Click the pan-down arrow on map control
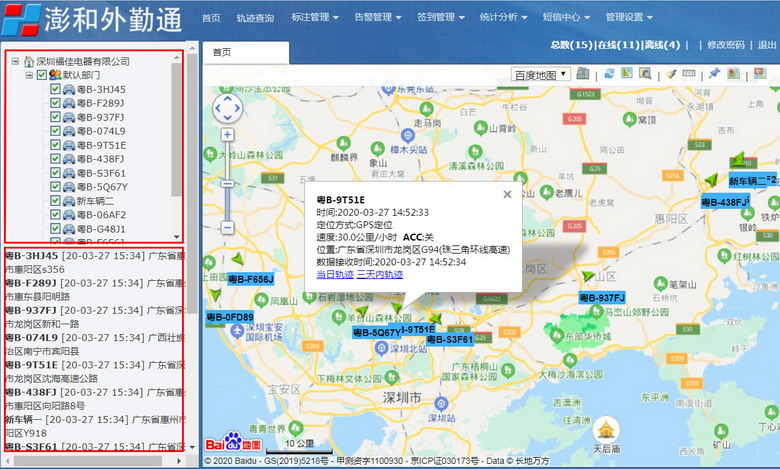Viewport: 780px width, 469px height. pyautogui.click(x=227, y=118)
